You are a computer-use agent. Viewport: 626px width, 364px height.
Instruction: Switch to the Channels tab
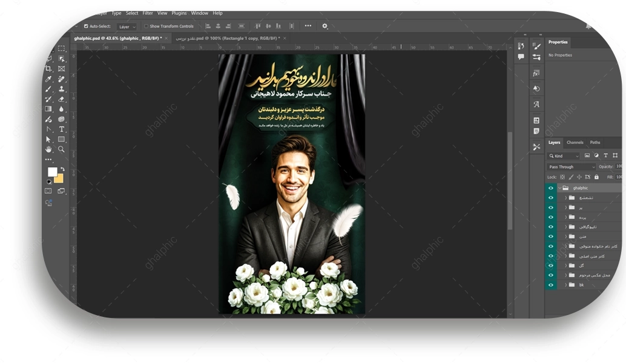[575, 143]
